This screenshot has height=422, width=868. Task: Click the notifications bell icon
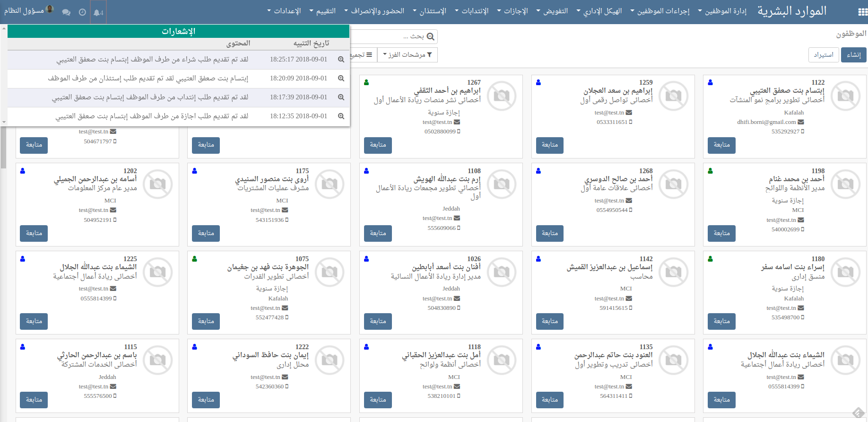98,12
